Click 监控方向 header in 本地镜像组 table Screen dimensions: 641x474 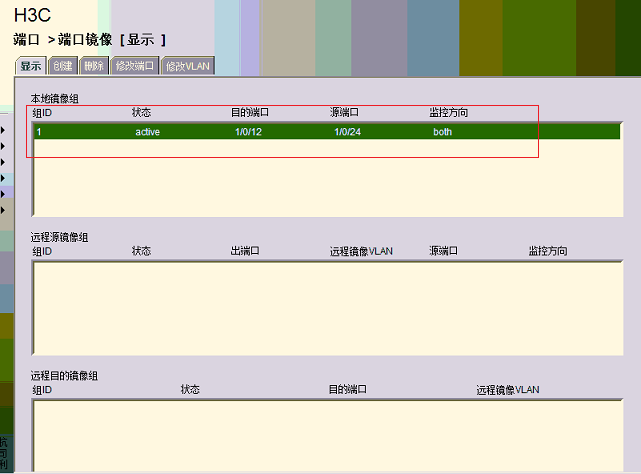[x=448, y=113]
